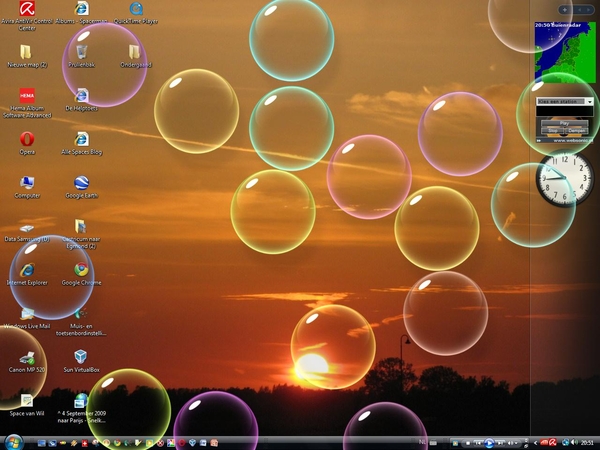600x450 pixels.
Task: Go to previous sidebar gadget page arrow
Action: (x=579, y=10)
